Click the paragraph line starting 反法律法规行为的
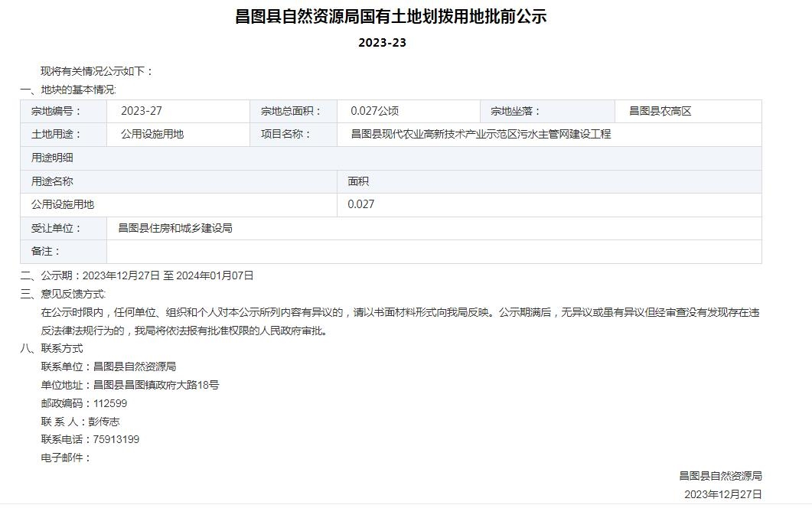This screenshot has width=812, height=518. click(185, 331)
